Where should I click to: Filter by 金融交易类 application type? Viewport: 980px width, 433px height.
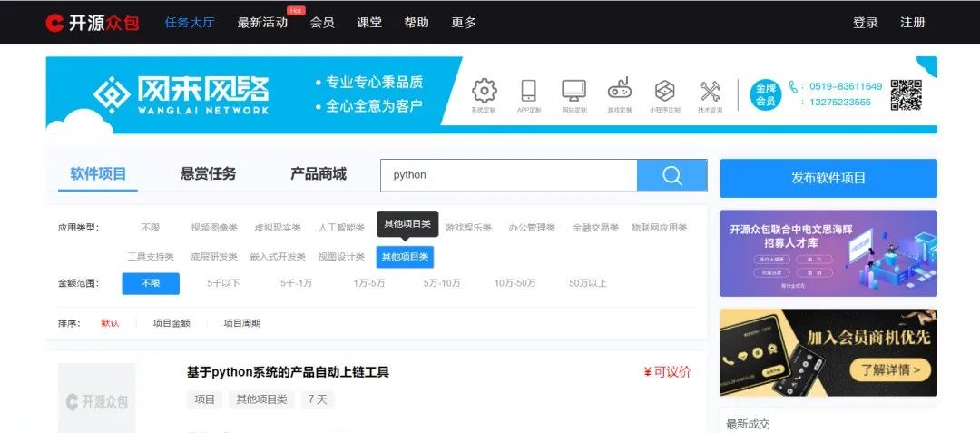pos(595,228)
